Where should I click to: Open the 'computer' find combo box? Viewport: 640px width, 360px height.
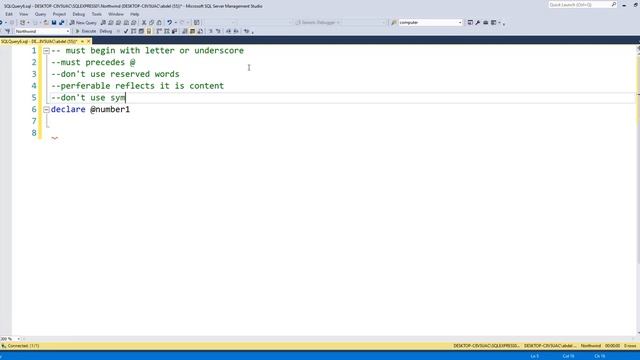click(430, 22)
